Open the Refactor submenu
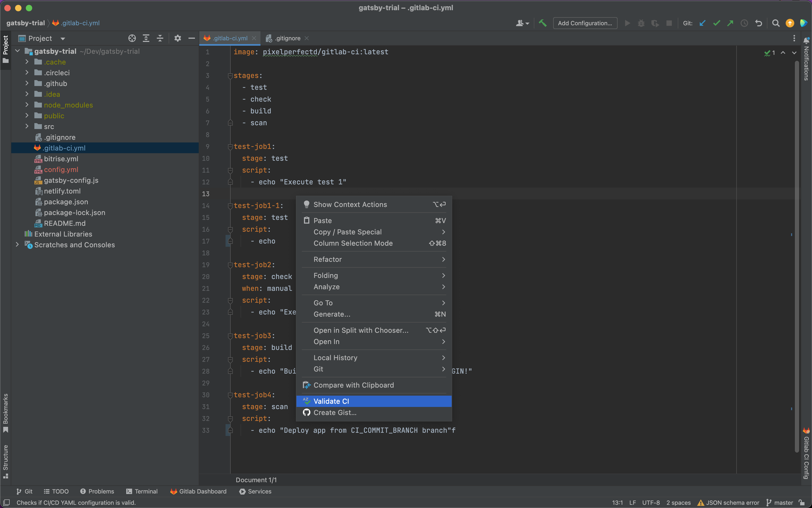This screenshot has width=812, height=508. 374,259
